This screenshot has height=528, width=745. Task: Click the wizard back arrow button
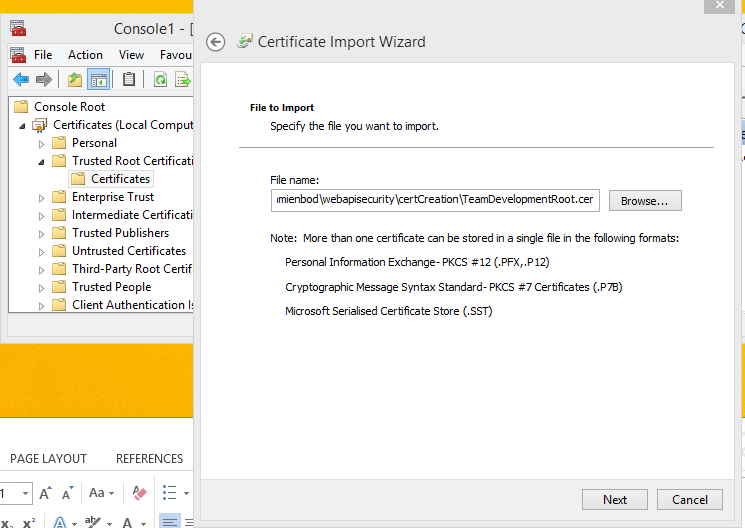tap(215, 42)
